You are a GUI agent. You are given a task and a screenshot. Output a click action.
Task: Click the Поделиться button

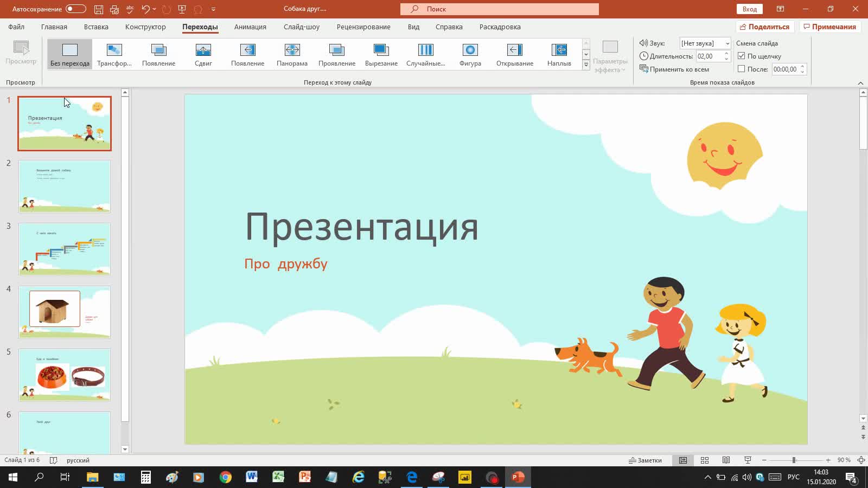point(765,27)
